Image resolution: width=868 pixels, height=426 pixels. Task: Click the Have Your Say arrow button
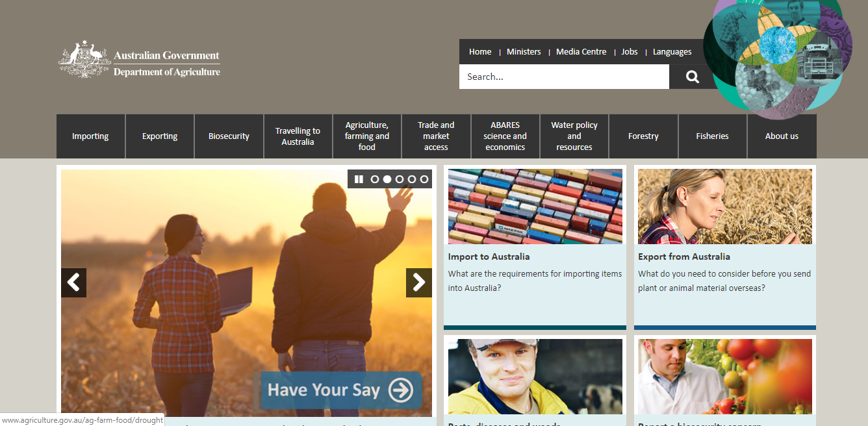pos(341,390)
